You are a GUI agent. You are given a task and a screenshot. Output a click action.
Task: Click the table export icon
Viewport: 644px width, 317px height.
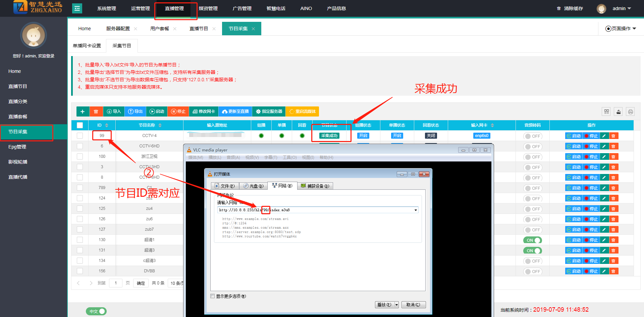[x=619, y=112]
